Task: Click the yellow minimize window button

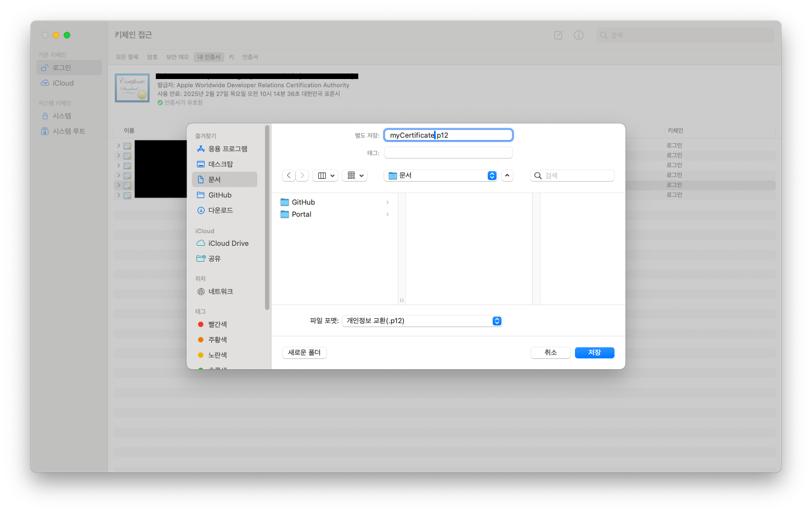Action: [x=56, y=35]
